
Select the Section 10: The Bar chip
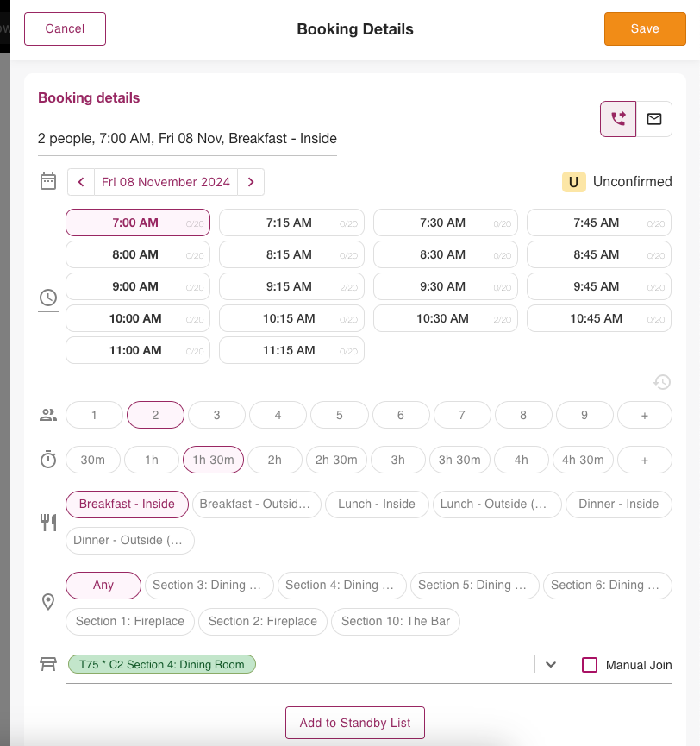395,621
